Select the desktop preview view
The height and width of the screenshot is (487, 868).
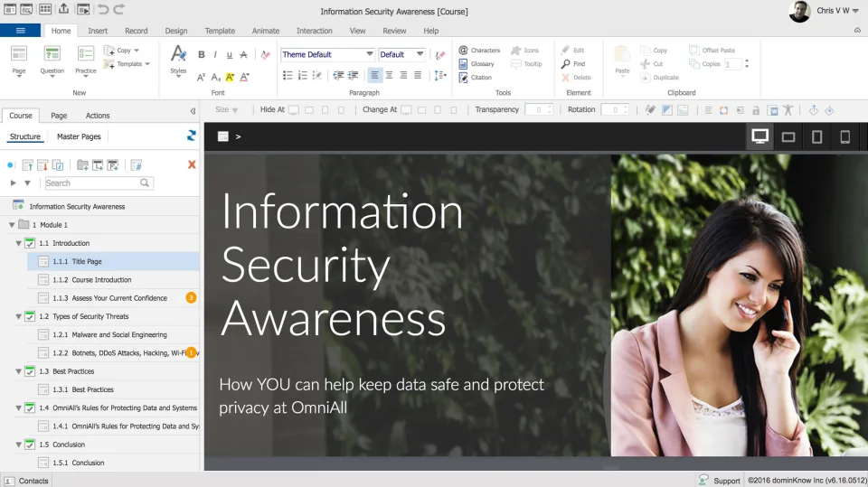coord(759,136)
